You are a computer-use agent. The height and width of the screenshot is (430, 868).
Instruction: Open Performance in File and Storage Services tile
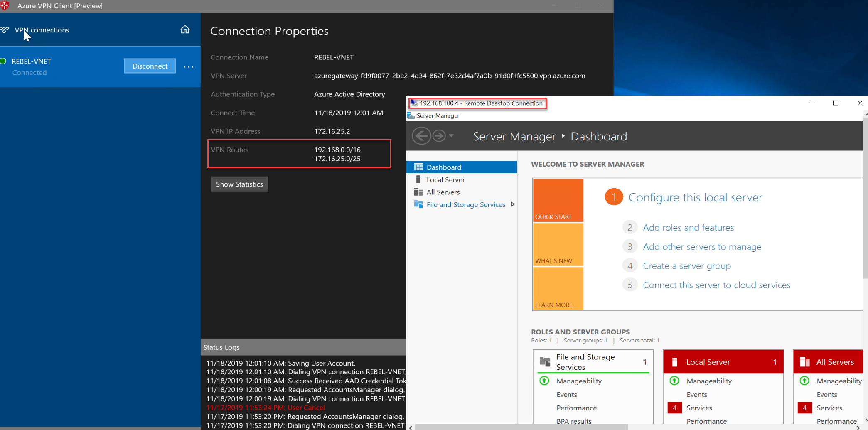(577, 408)
